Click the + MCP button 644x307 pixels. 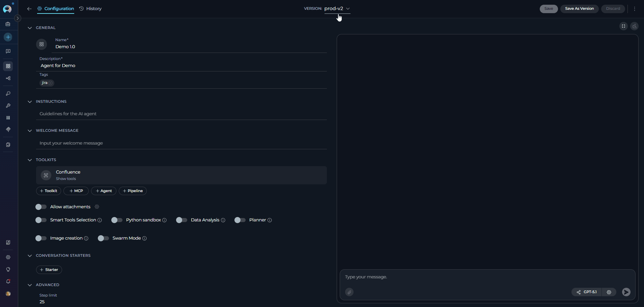click(76, 191)
